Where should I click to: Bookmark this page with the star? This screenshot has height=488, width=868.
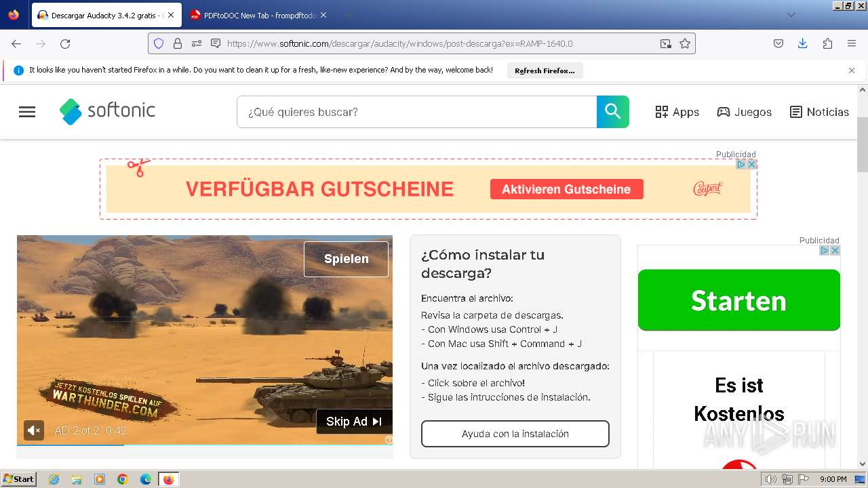[685, 43]
